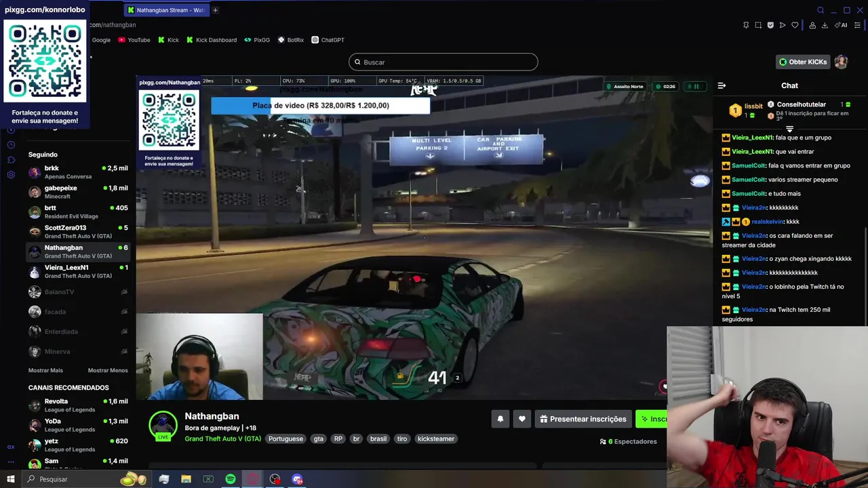868x488 pixels.
Task: Open Kick Dashboard bookmark
Action: click(211, 40)
